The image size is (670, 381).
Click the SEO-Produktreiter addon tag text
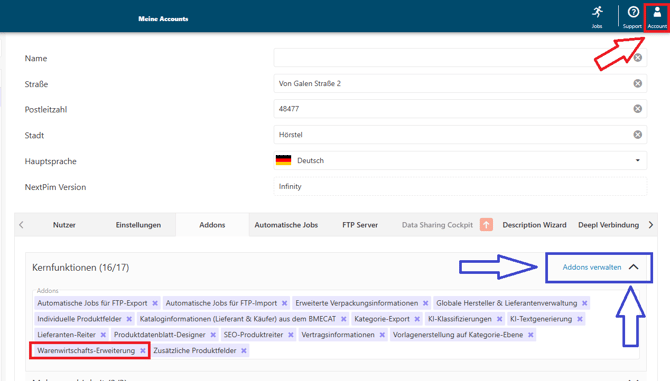point(253,335)
